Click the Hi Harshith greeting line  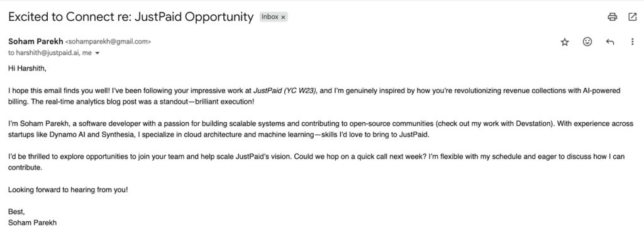point(27,68)
